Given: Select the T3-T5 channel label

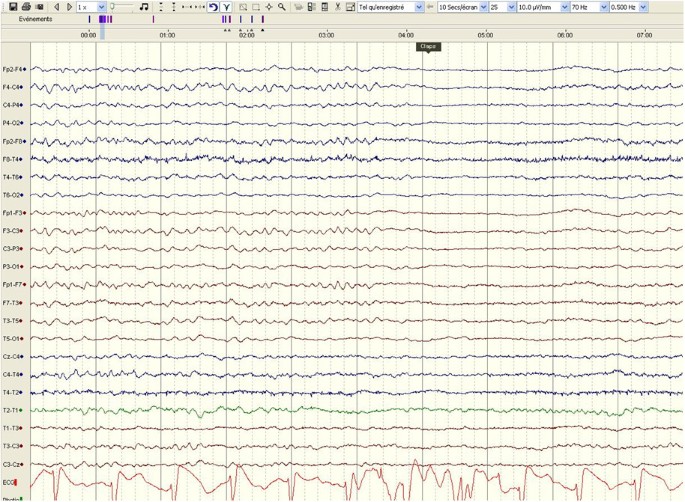Looking at the screenshot, I should (x=13, y=321).
